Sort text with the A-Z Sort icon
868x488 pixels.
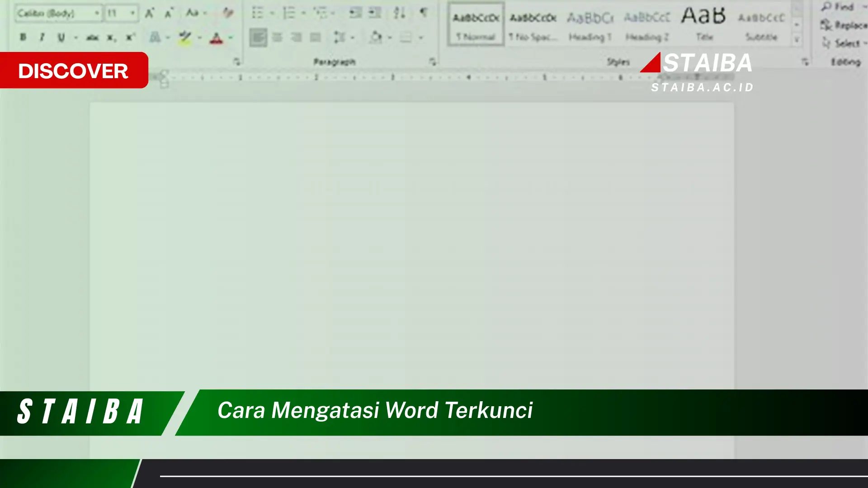[x=399, y=13]
